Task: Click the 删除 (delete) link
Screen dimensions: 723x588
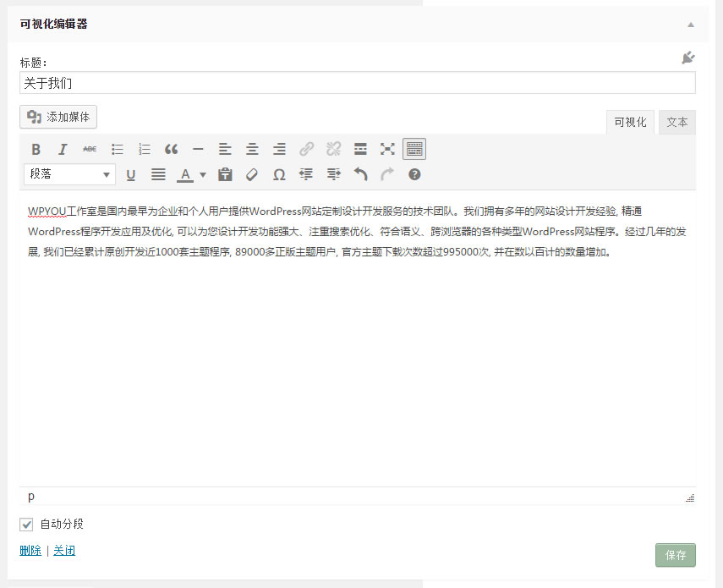Action: pyautogui.click(x=30, y=550)
